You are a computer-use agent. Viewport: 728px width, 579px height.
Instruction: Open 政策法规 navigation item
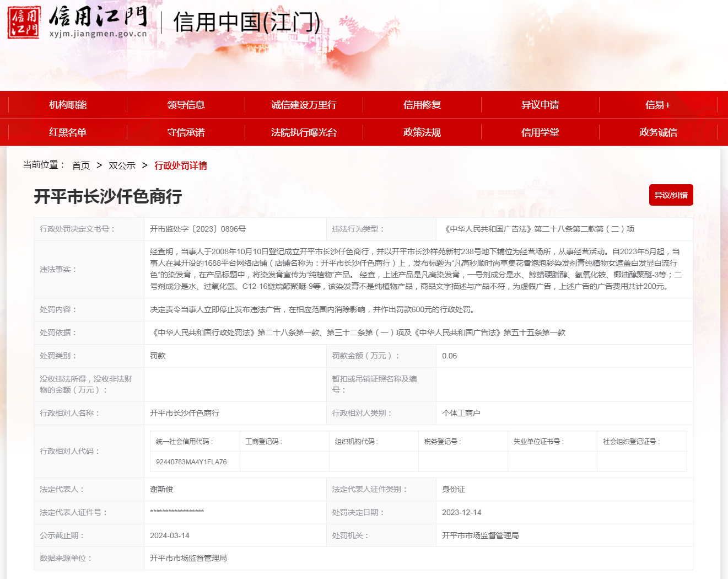click(x=422, y=132)
